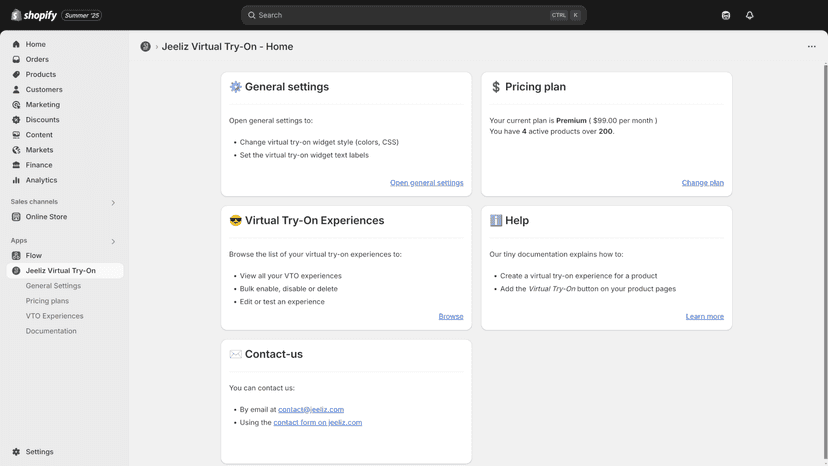Image resolution: width=828 pixels, height=466 pixels.
Task: Open notifications bell icon
Action: point(749,15)
